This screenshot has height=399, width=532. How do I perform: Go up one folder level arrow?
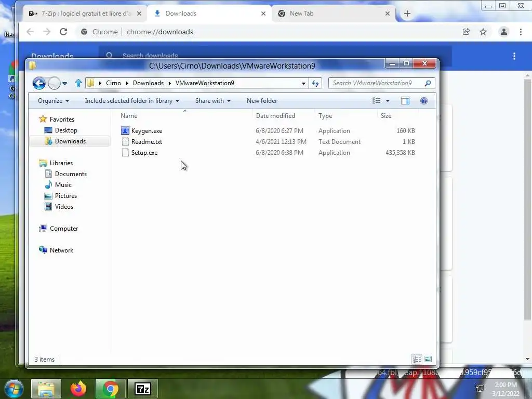78,83
